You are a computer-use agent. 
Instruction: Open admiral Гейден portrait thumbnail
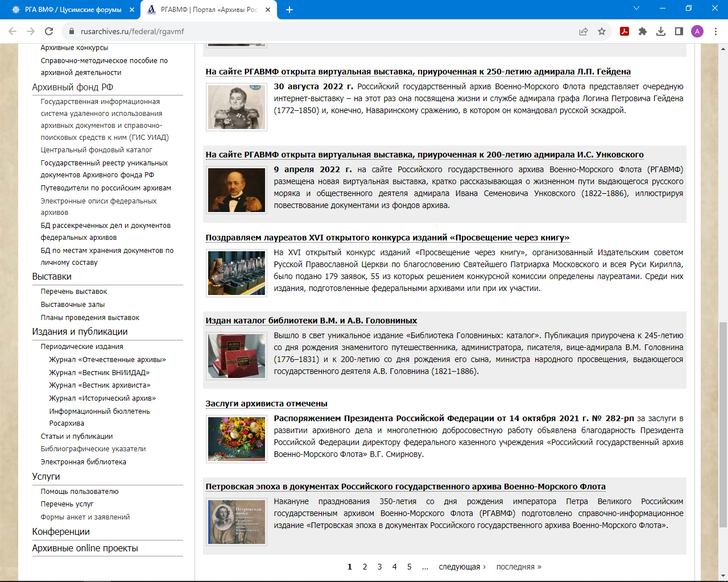tap(237, 107)
